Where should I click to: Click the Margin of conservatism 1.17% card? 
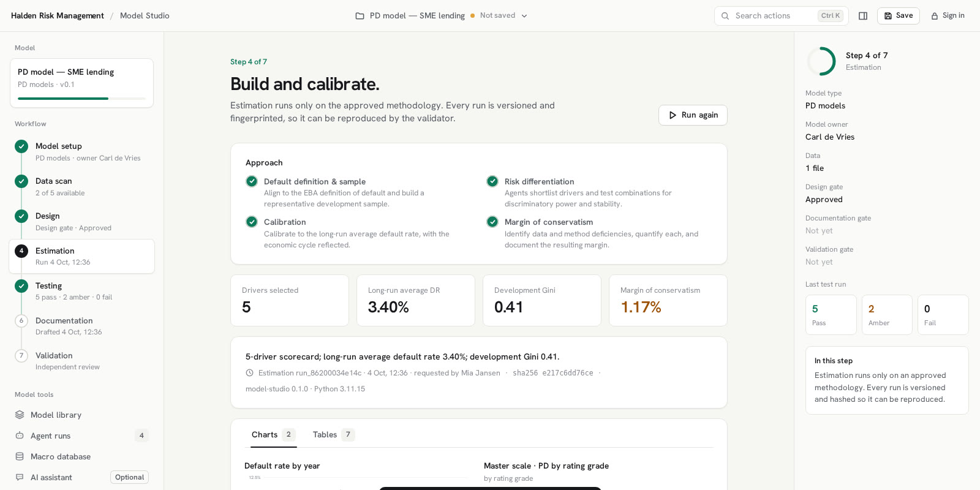click(x=668, y=300)
